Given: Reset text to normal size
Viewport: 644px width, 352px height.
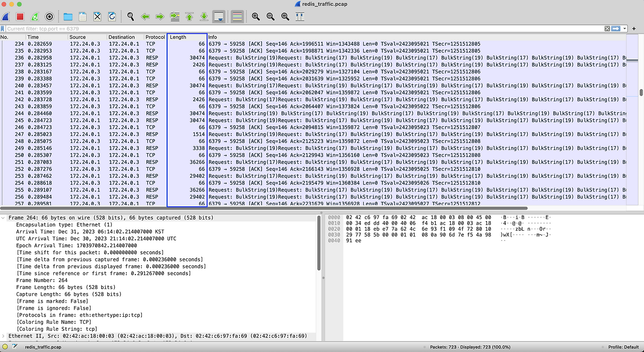Looking at the screenshot, I should click(x=285, y=17).
